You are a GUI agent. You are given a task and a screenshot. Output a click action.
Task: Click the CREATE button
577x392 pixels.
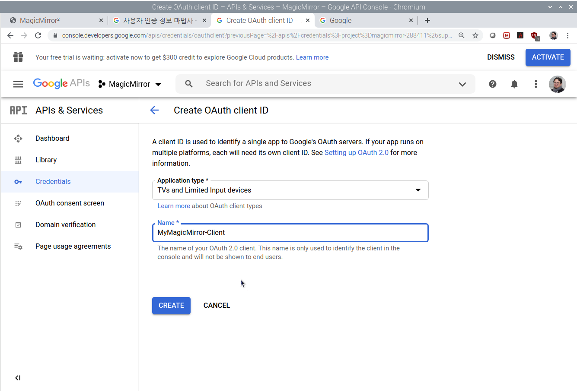[x=171, y=305]
